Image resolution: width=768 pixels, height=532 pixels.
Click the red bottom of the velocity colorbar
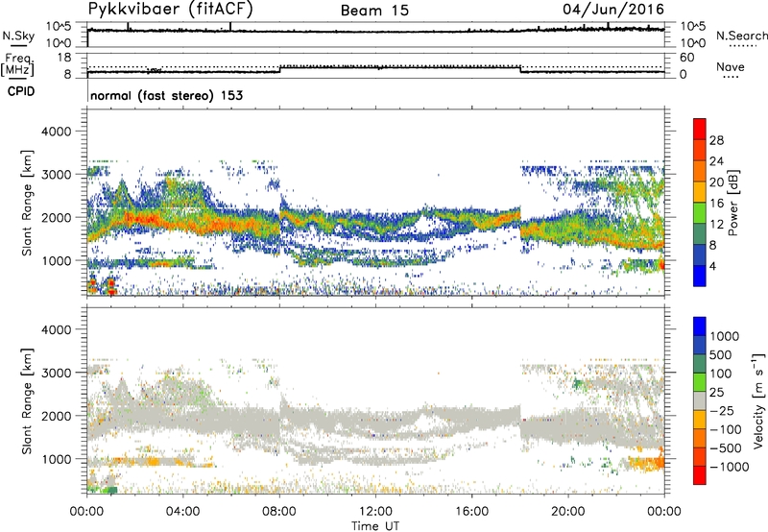(x=700, y=475)
